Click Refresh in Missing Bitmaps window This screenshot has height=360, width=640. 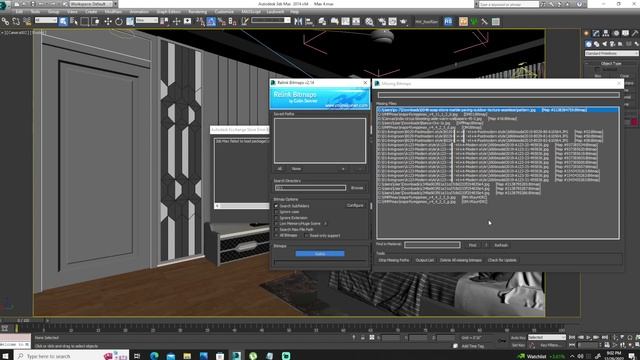(501, 245)
